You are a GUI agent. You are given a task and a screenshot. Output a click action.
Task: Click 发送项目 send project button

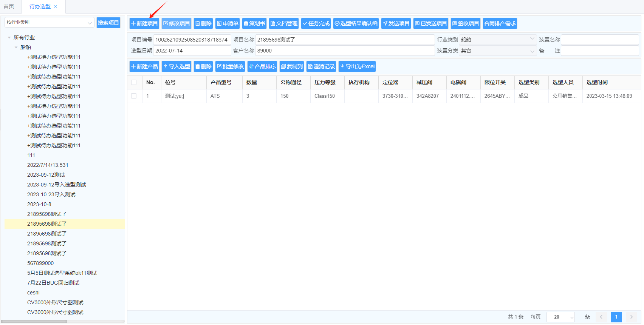(396, 23)
